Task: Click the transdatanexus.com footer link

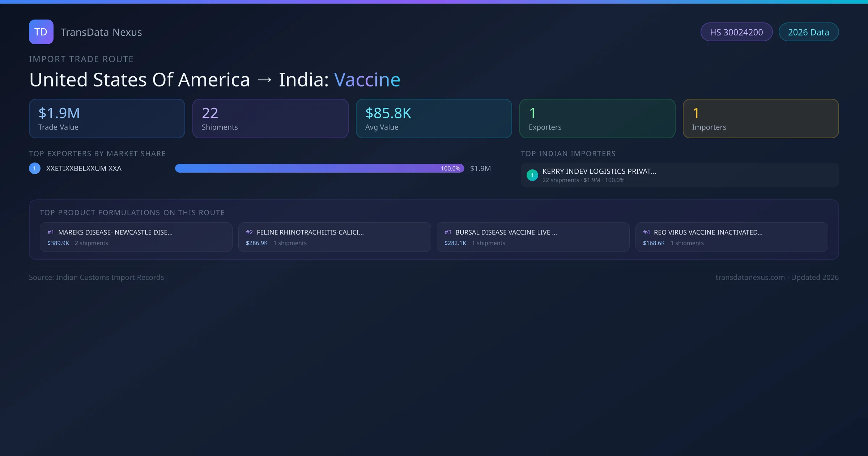Action: coord(750,277)
